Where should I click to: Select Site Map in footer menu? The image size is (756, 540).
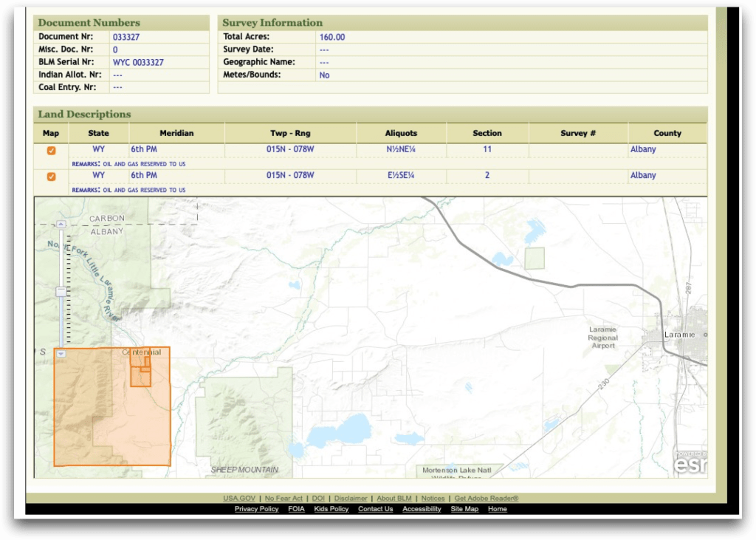pos(464,509)
